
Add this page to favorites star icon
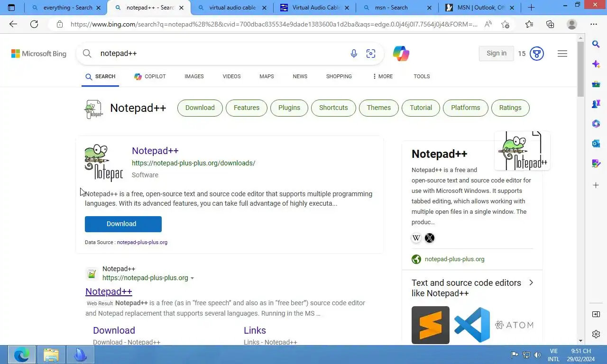tap(506, 24)
